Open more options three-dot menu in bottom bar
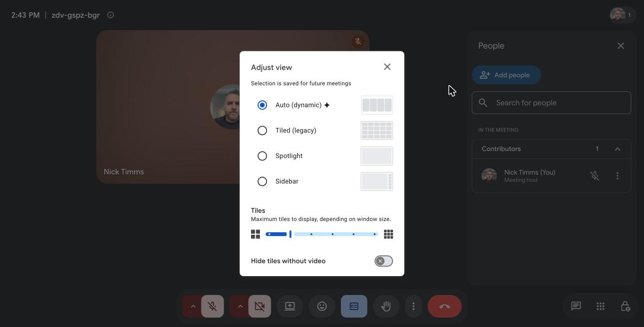The image size is (644, 327). pos(413,306)
